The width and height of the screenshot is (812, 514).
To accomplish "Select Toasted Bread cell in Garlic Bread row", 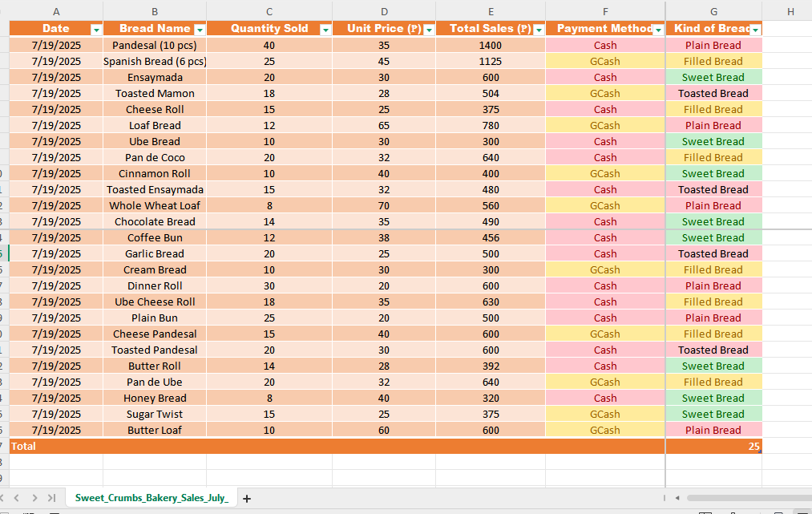I will tap(713, 254).
